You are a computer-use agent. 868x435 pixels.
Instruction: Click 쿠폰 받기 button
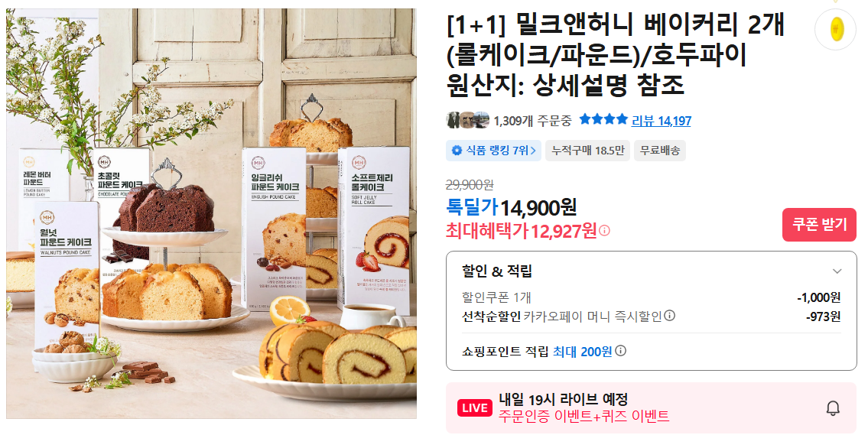pyautogui.click(x=819, y=225)
